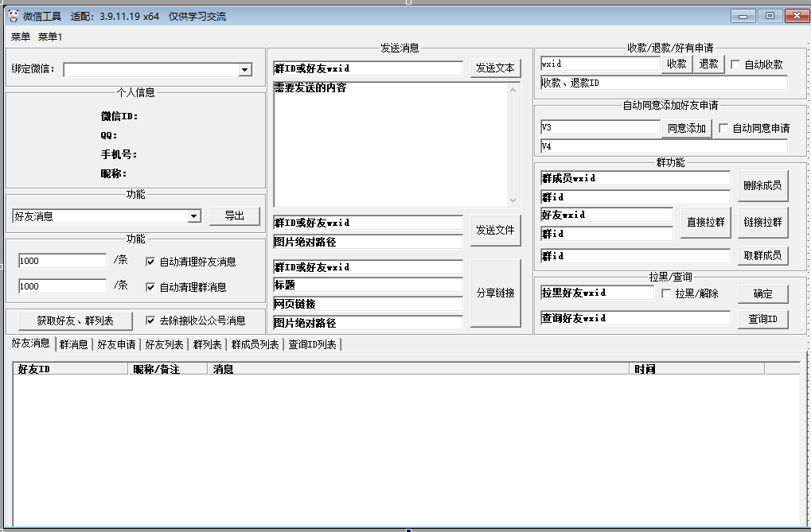Click the 发送文本 button to send text
The image size is (811, 532).
(x=495, y=68)
